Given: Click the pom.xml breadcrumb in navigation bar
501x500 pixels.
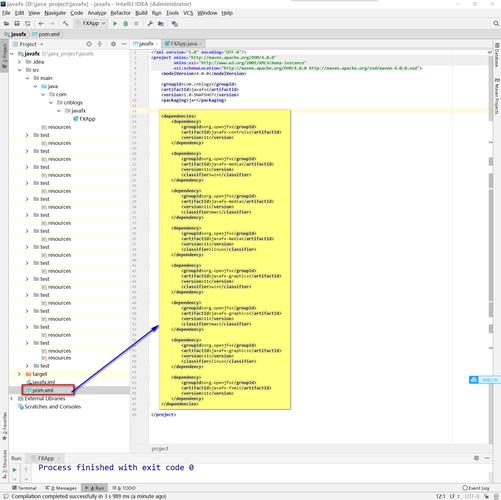Looking at the screenshot, I should click(x=46, y=34).
